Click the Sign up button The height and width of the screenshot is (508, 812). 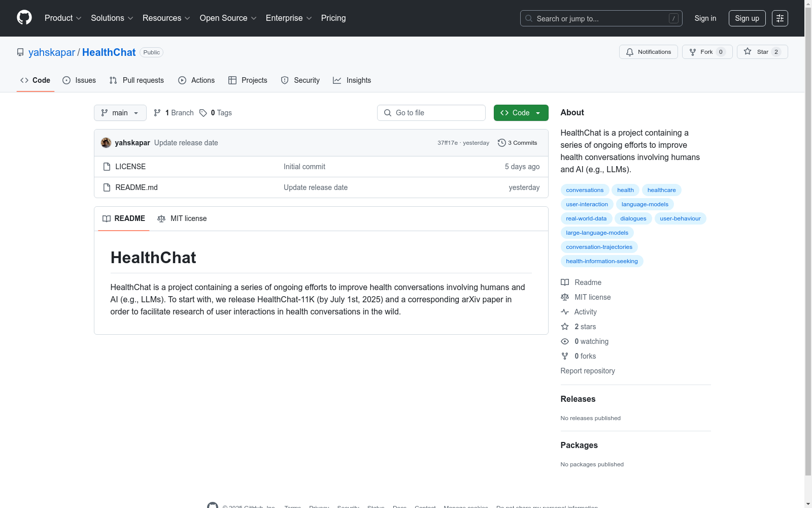click(747, 18)
